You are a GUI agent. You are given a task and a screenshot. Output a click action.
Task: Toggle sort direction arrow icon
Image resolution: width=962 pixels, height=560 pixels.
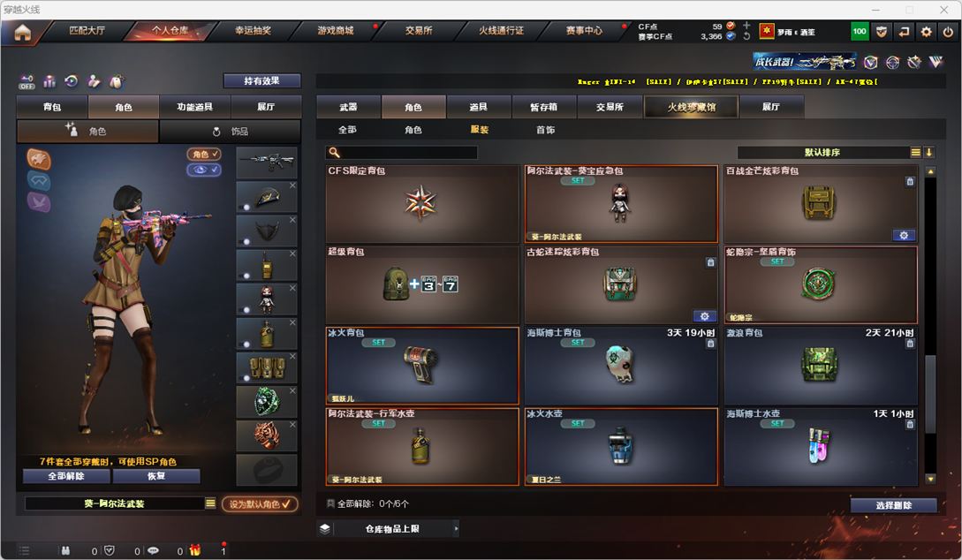click(x=928, y=152)
